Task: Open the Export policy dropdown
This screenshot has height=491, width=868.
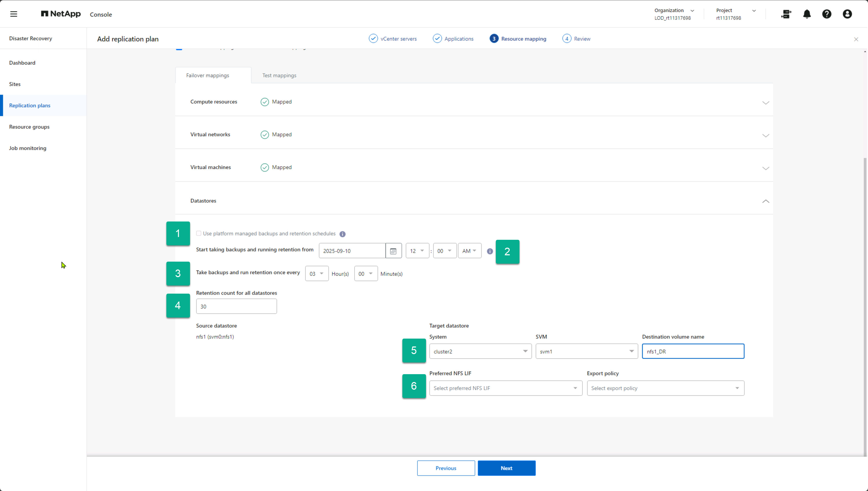Action: (x=665, y=388)
